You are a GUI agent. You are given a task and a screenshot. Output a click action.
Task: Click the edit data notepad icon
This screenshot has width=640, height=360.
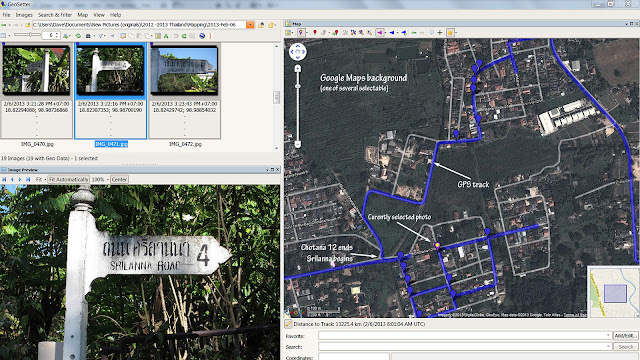[x=123, y=36]
